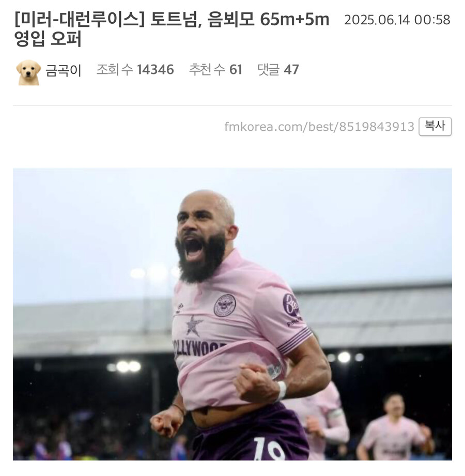Click the stadium floodlights behind the player
The height and width of the screenshot is (476, 465).
click(x=125, y=366)
